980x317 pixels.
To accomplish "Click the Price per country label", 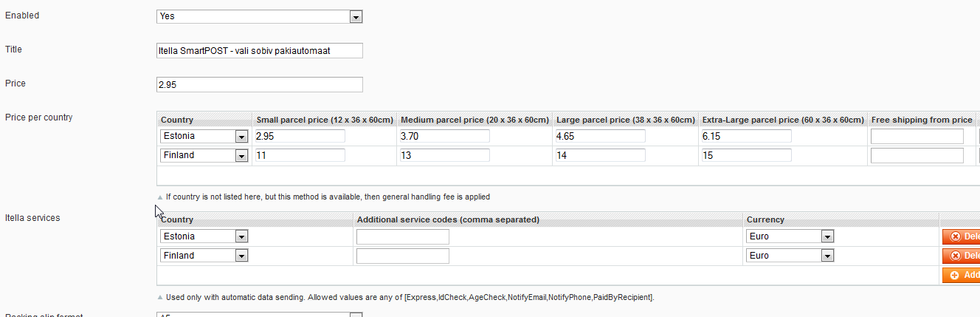I will point(38,117).
